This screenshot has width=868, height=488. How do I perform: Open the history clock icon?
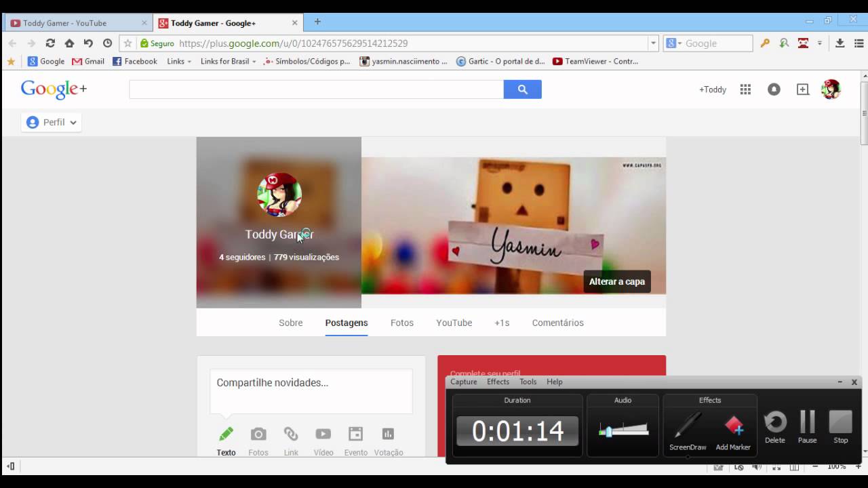coord(107,43)
